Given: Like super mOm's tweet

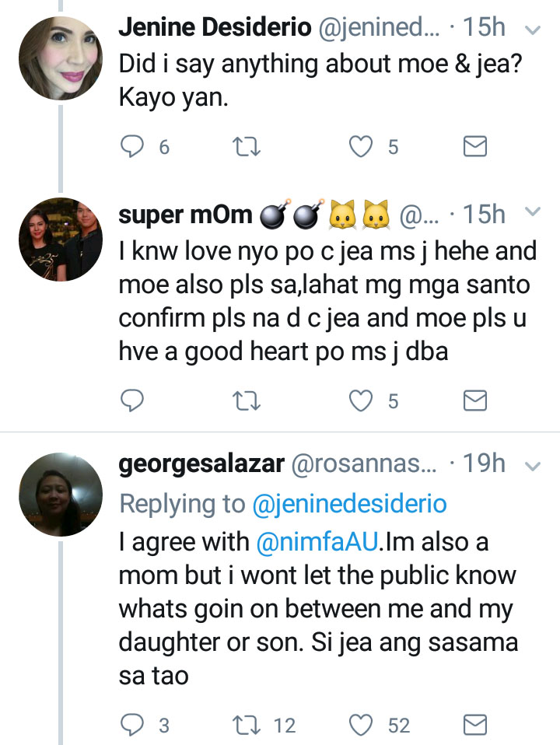Looking at the screenshot, I should pyautogui.click(x=361, y=400).
